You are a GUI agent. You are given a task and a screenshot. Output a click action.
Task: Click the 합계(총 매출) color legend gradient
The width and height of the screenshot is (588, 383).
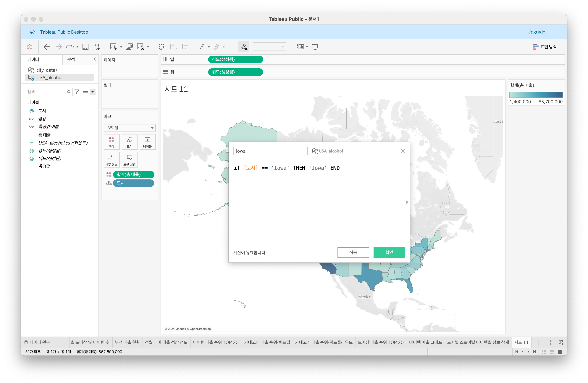coord(536,95)
